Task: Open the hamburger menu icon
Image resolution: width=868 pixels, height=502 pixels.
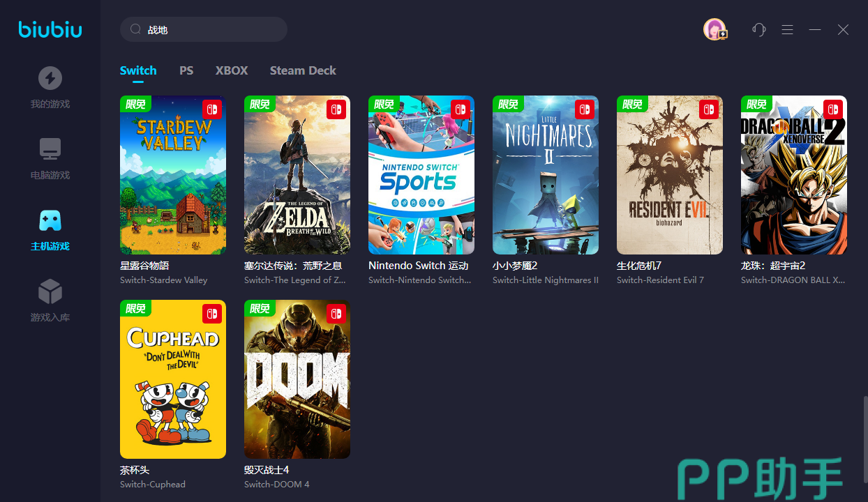Action: (787, 29)
